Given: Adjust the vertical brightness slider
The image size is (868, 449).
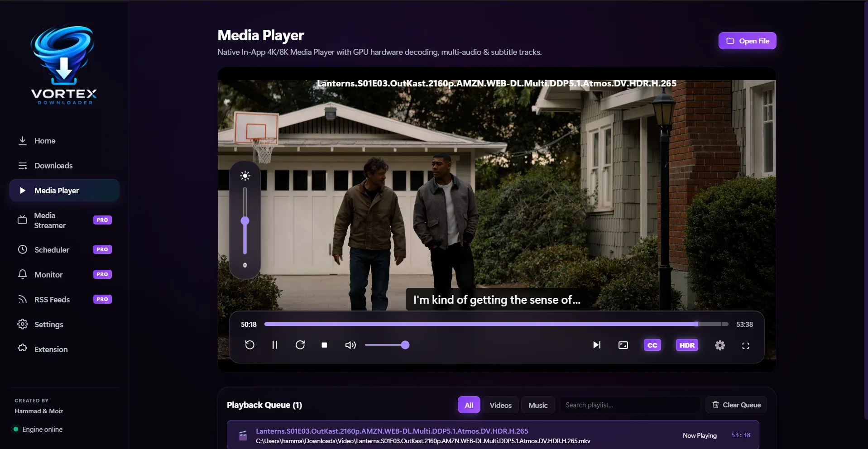Looking at the screenshot, I should 245,220.
